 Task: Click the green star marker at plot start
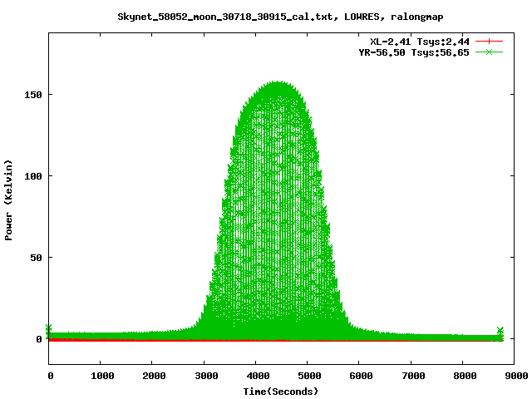(48, 328)
